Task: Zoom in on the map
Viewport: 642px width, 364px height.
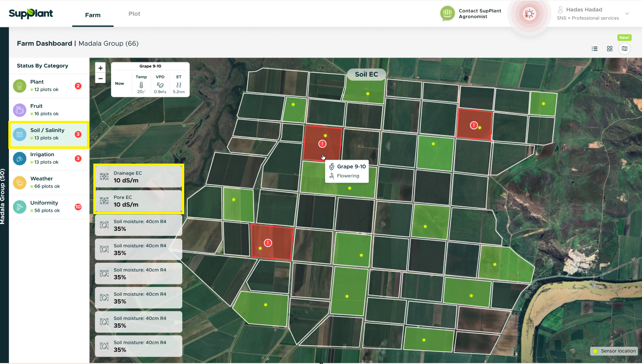Action: (x=100, y=68)
